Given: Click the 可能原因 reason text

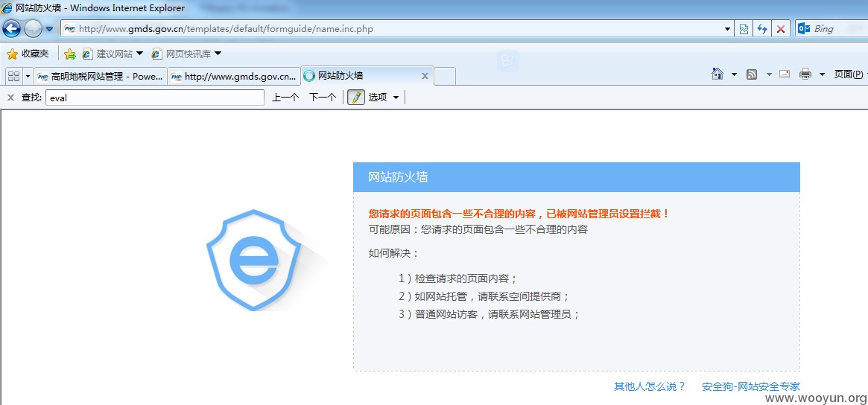Looking at the screenshot, I should tap(478, 229).
